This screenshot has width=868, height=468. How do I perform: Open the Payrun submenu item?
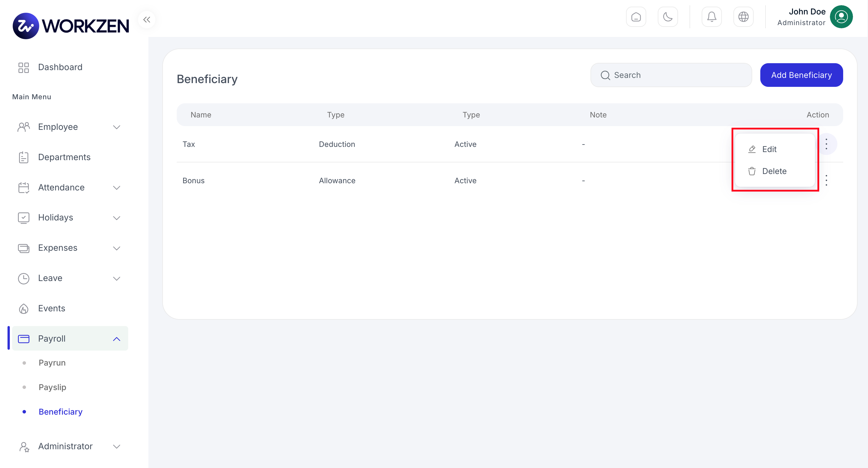(52, 363)
